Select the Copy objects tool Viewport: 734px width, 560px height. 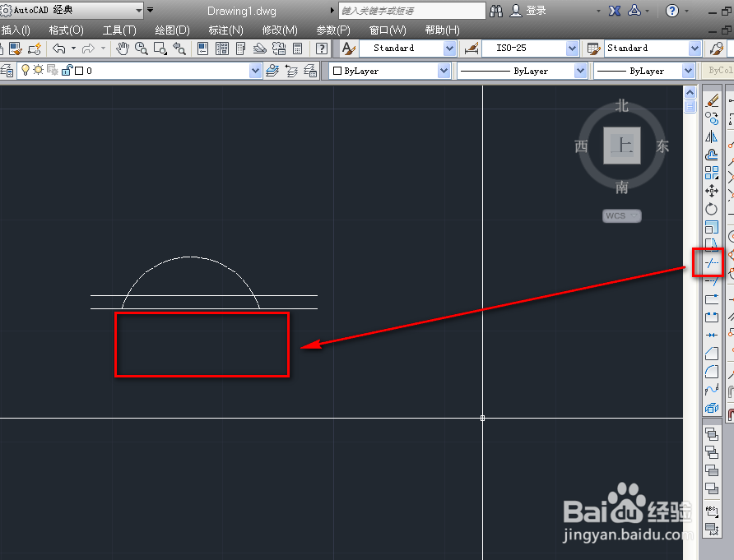(x=712, y=118)
